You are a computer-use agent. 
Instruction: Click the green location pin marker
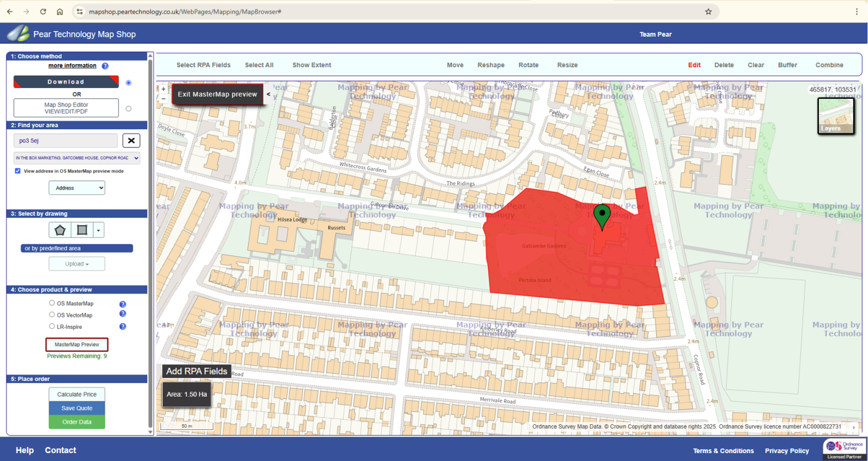[602, 217]
